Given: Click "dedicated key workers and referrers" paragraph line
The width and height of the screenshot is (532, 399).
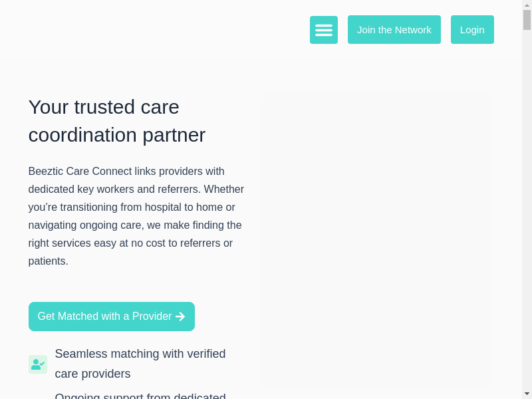Looking at the screenshot, I should point(114,190).
